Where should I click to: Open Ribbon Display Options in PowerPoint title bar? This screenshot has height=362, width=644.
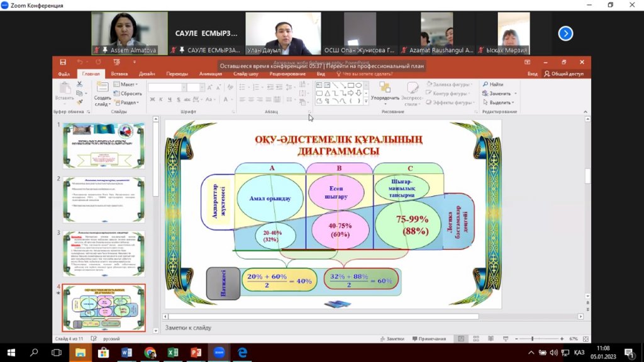(x=528, y=62)
